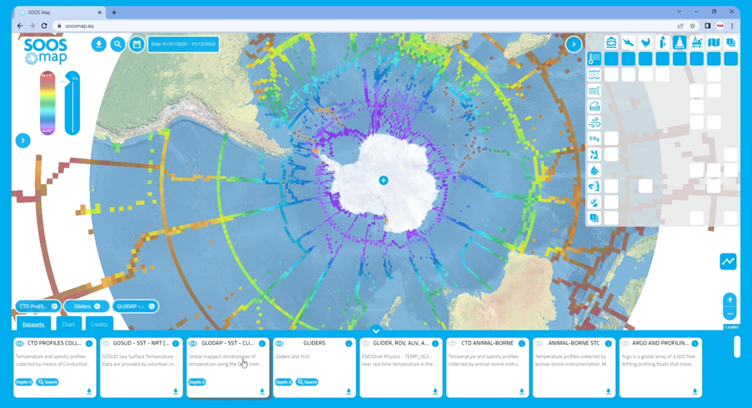This screenshot has height=408, width=752.
Task: Select the ship platform icon in filter grid
Action: (x=611, y=43)
